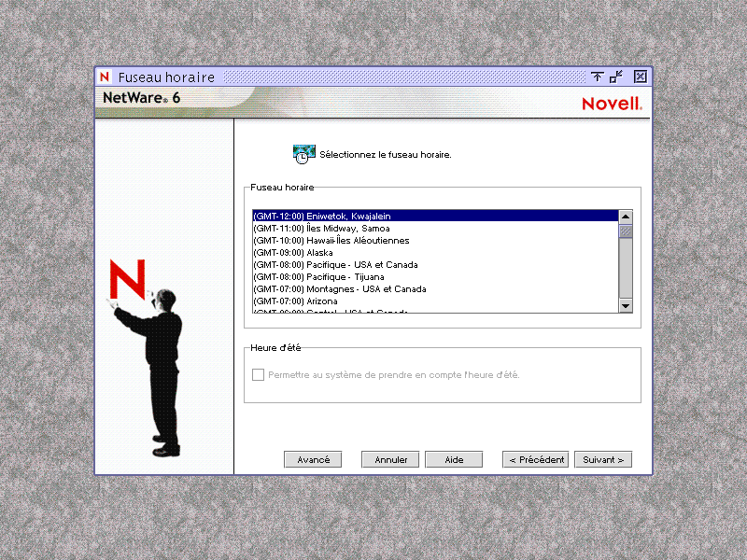This screenshot has height=560, width=747.
Task: Continue with the Suivant button
Action: click(x=603, y=459)
